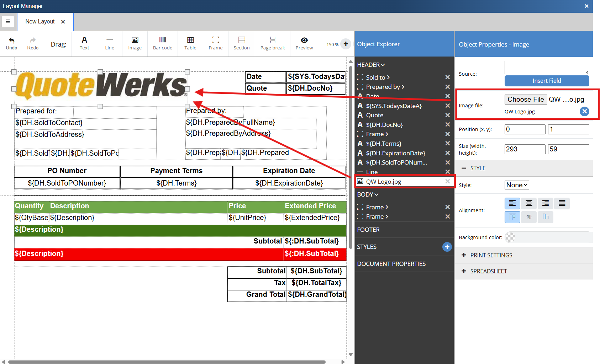The height and width of the screenshot is (364, 600).
Task: Choose the Table tool in toolbar
Action: tap(190, 43)
